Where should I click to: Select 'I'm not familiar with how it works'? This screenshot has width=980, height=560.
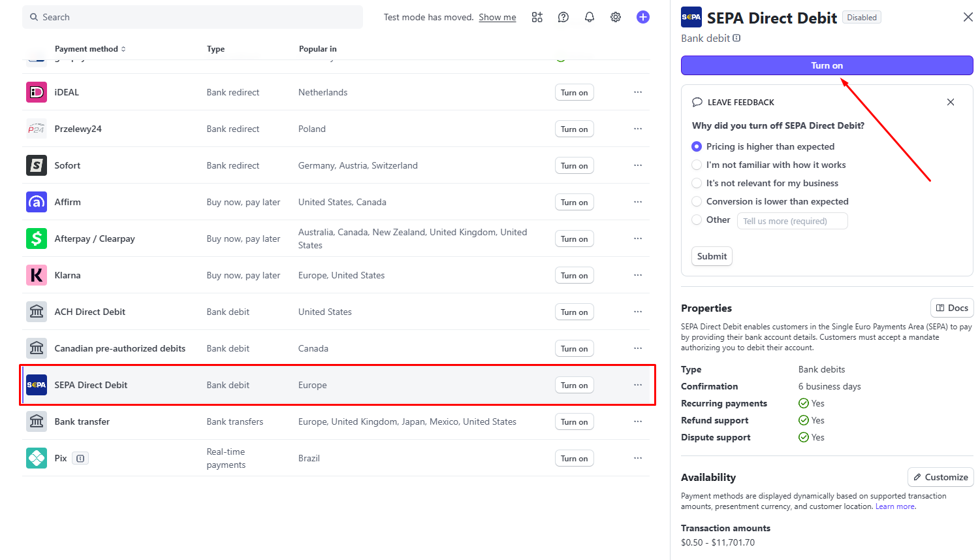pyautogui.click(x=697, y=165)
